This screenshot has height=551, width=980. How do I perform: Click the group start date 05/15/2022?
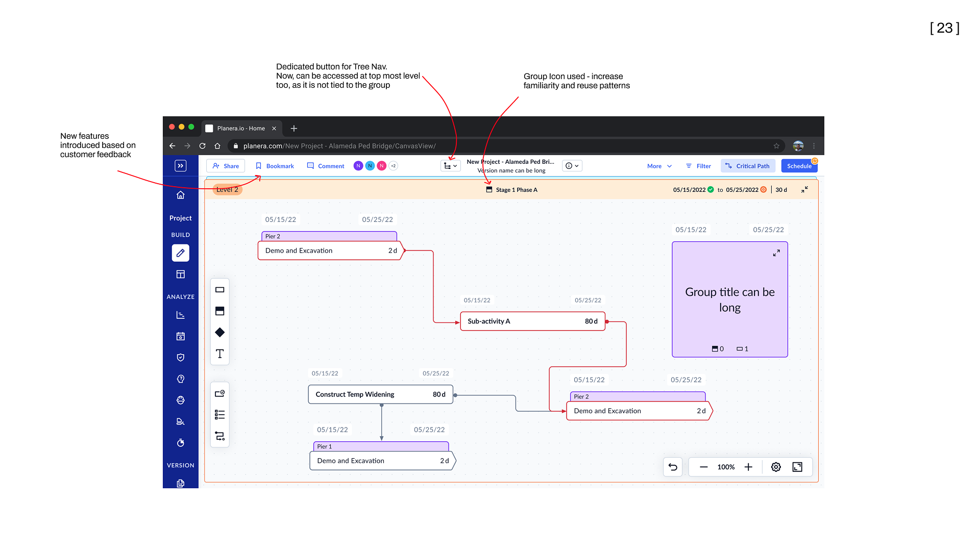tap(689, 190)
